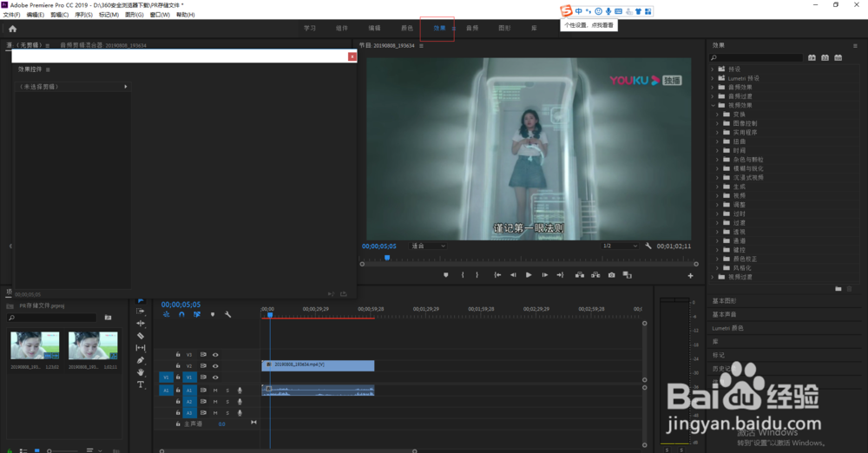
Task: Step back one frame
Action: [x=513, y=275]
